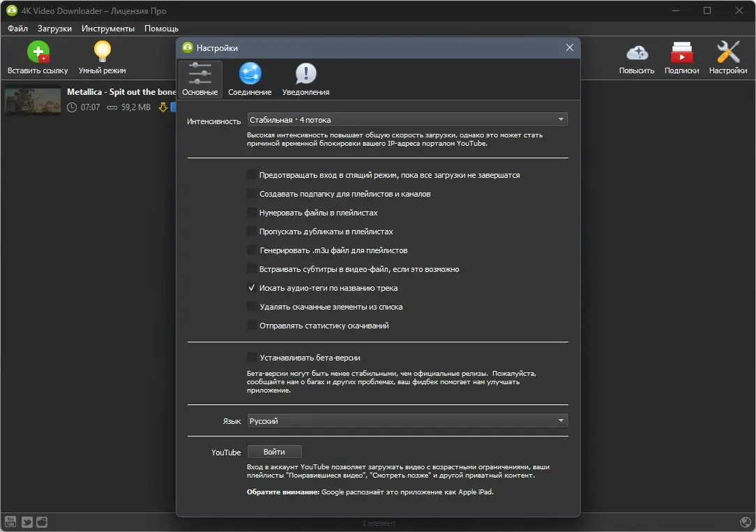Click the yellow download arrow on Metallica item
Screen dimensions: 756x532
(x=163, y=107)
